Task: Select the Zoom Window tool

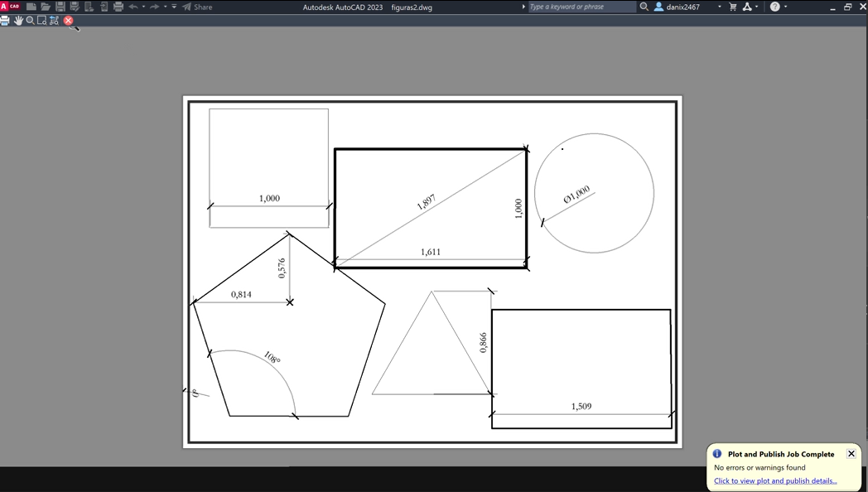Action: pyautogui.click(x=41, y=21)
